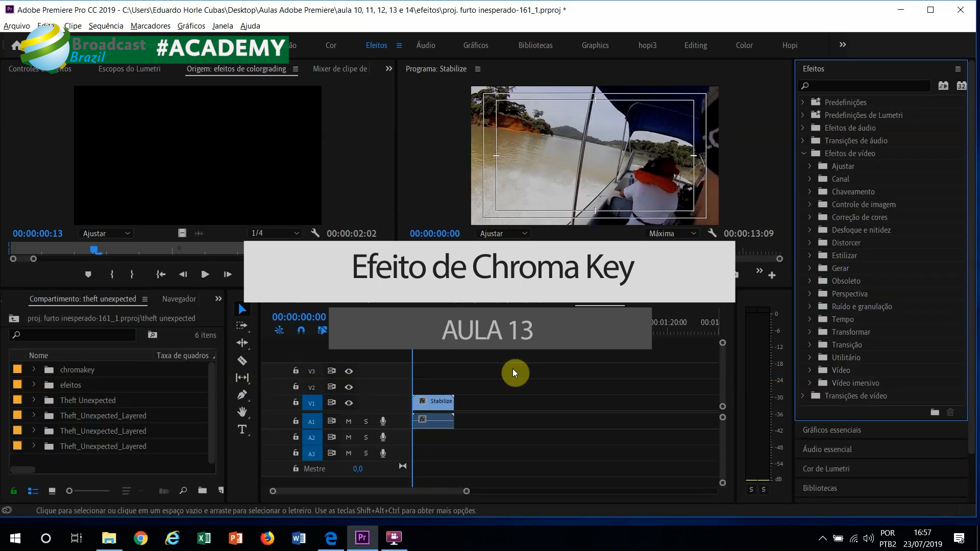This screenshot has width=980, height=551.
Task: Toggle V3 track eye visibility
Action: pyautogui.click(x=349, y=371)
